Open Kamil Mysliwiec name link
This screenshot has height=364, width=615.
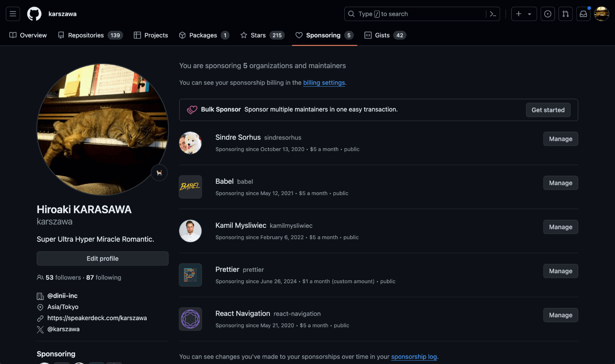click(x=241, y=225)
